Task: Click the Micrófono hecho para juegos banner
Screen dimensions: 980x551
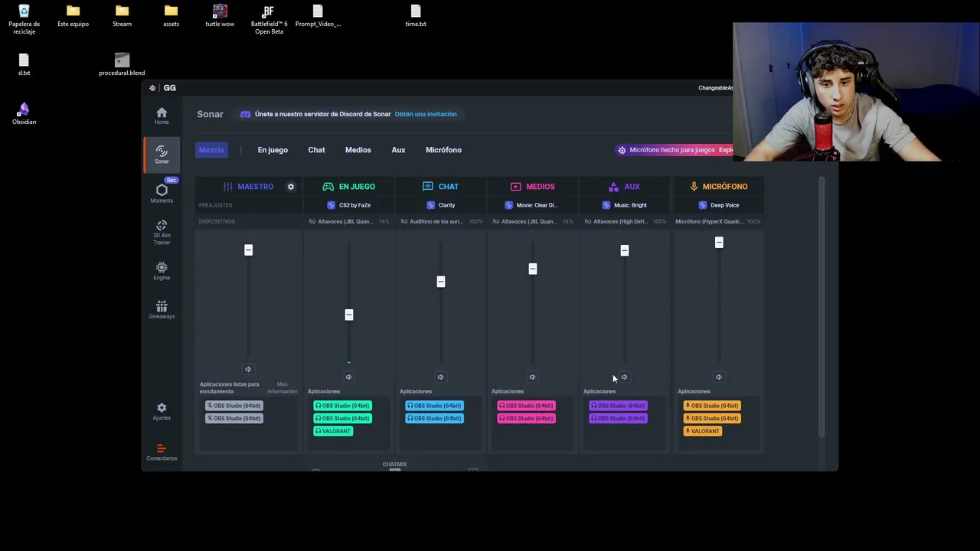Action: pos(674,150)
